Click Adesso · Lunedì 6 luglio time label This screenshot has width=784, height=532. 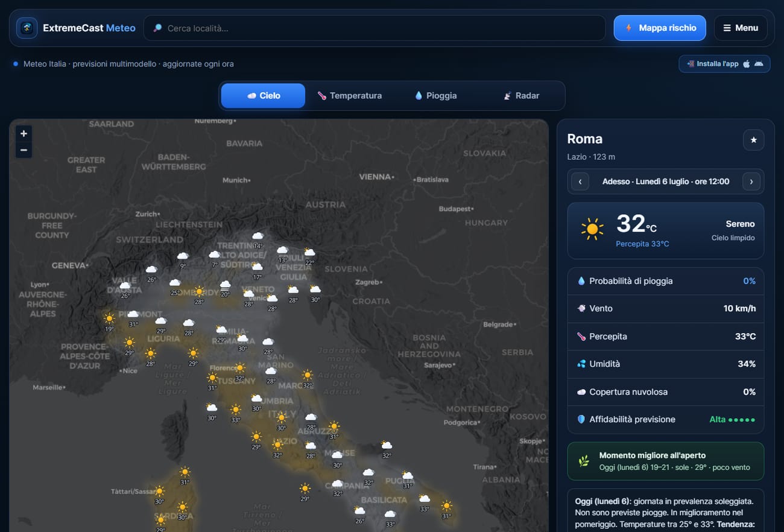[666, 181]
